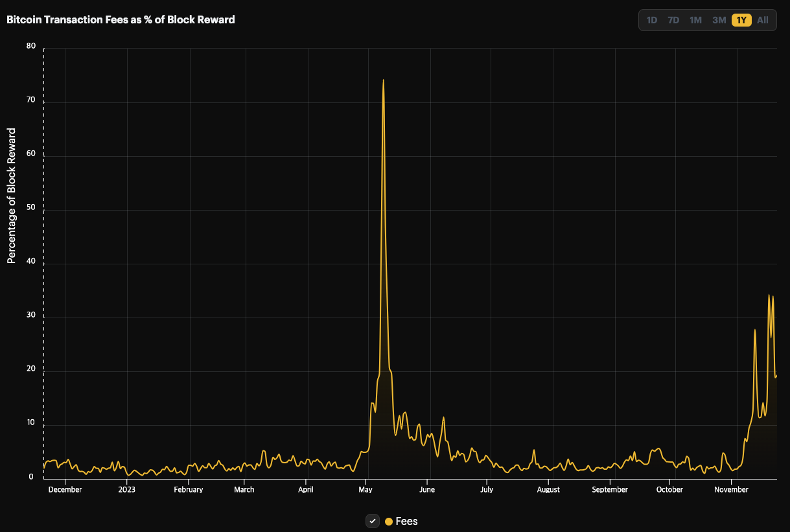790x532 pixels.
Task: Click the July x-axis label
Action: pos(487,490)
